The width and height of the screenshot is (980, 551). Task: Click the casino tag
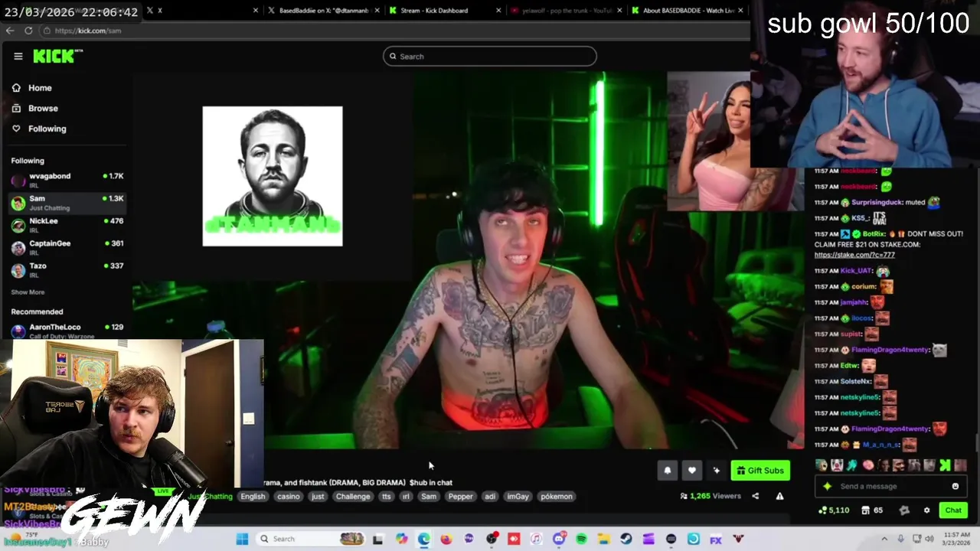289,497
